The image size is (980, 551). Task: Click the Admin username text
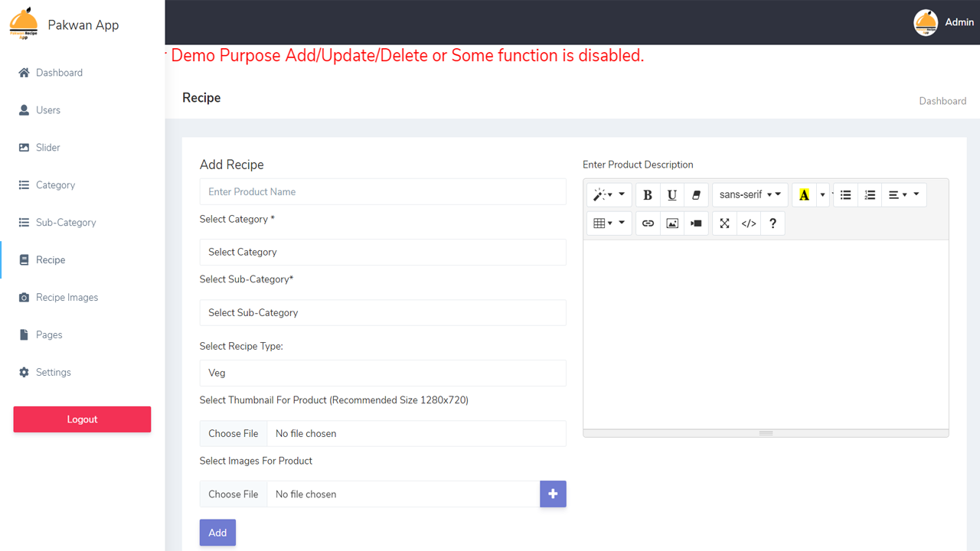click(x=959, y=22)
